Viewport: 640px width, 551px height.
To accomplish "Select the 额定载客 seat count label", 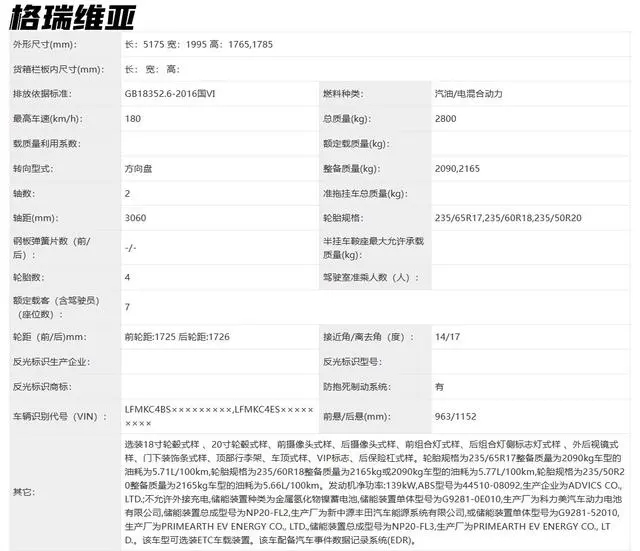I will tap(56, 307).
